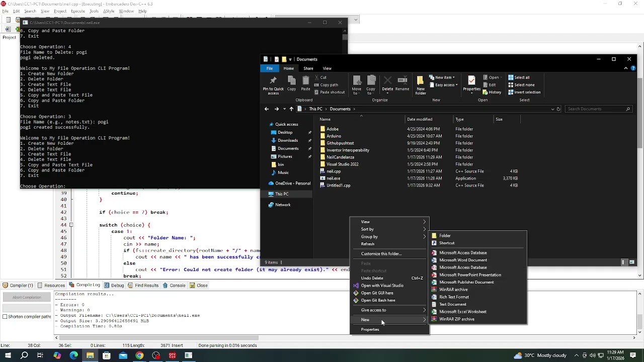
Task: Click the search magnifier in Search Documents box
Action: (628, 109)
